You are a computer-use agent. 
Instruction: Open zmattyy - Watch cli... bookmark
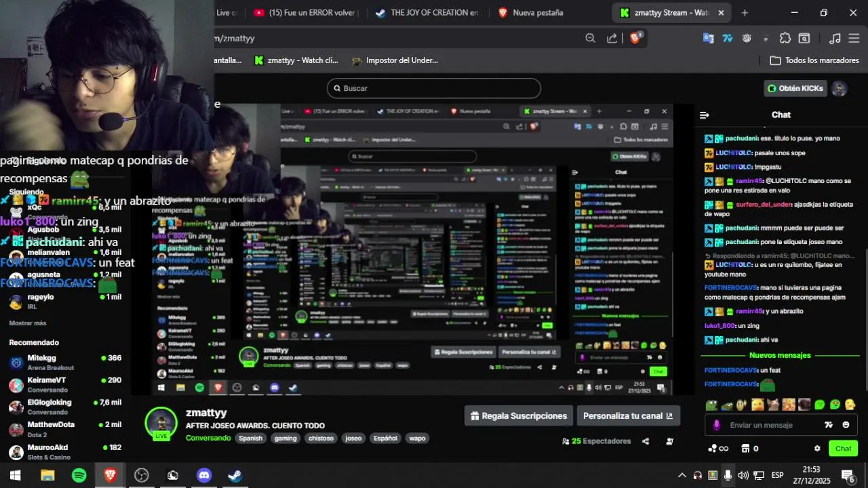click(x=296, y=60)
